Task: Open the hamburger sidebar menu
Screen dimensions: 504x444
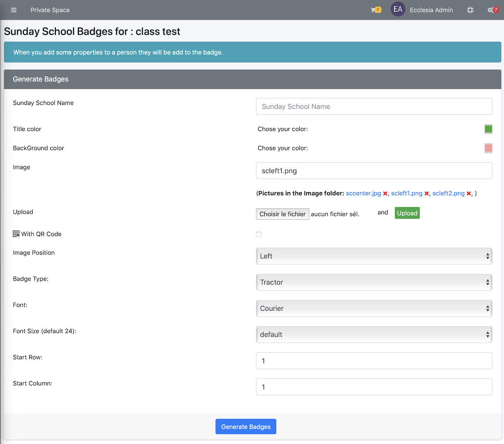Action: pos(13,10)
